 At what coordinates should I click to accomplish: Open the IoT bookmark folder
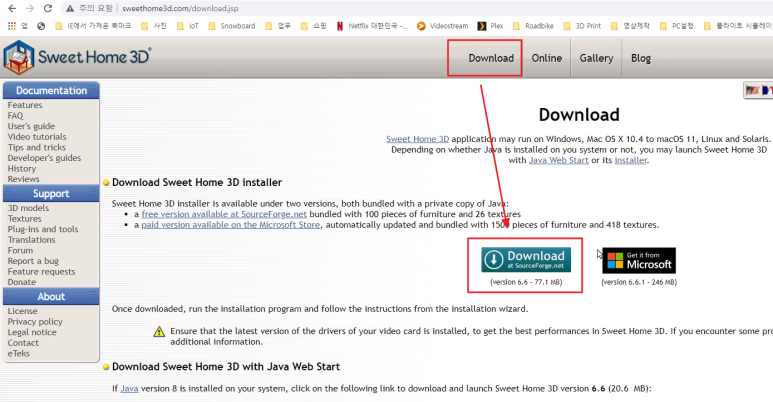click(188, 26)
